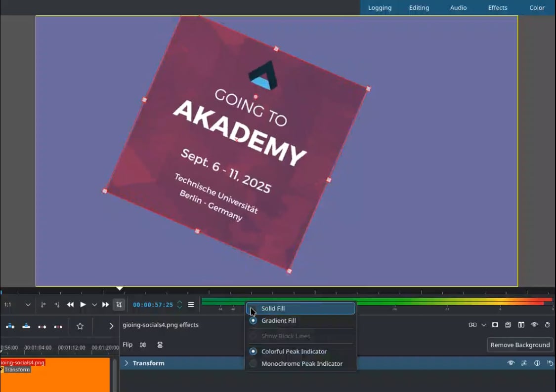Open the play options dropdown arrow

click(94, 305)
